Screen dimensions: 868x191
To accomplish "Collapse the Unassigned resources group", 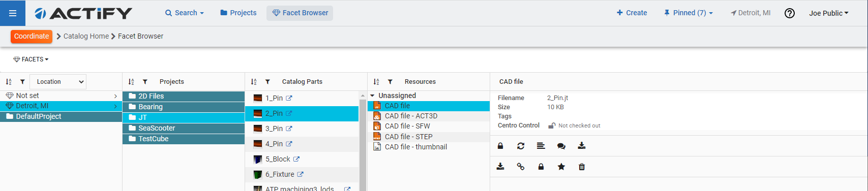I will [x=372, y=95].
